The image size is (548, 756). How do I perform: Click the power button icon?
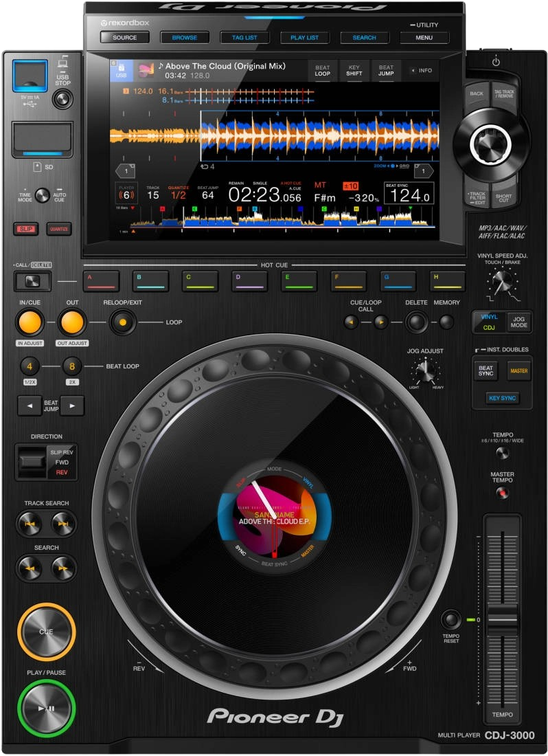coord(496,62)
